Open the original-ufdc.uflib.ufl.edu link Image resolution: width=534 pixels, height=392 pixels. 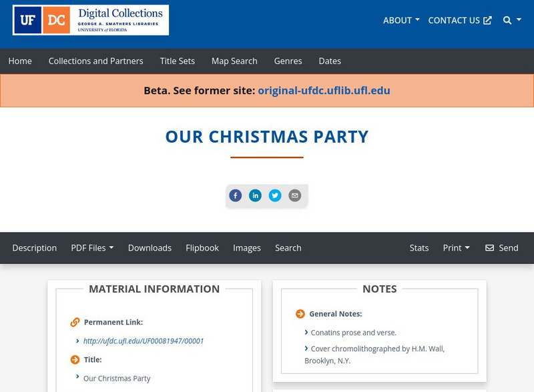click(x=324, y=91)
